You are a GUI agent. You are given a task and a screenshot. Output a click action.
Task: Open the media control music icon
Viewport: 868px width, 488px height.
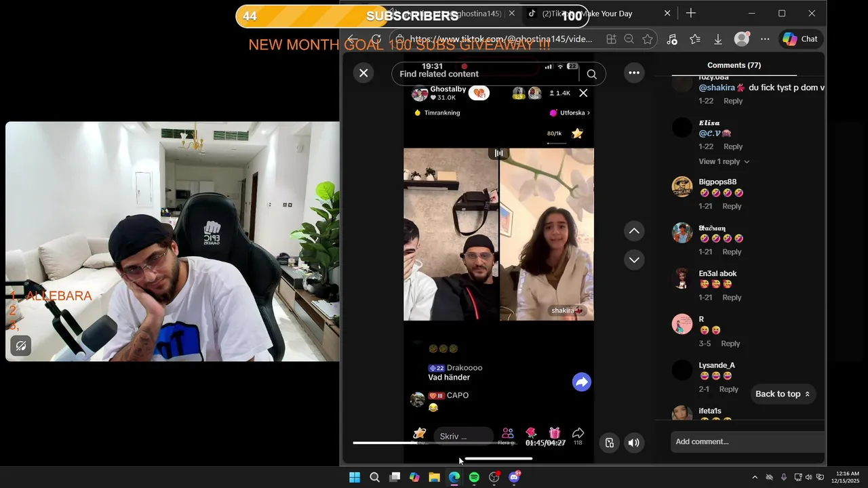[671, 39]
